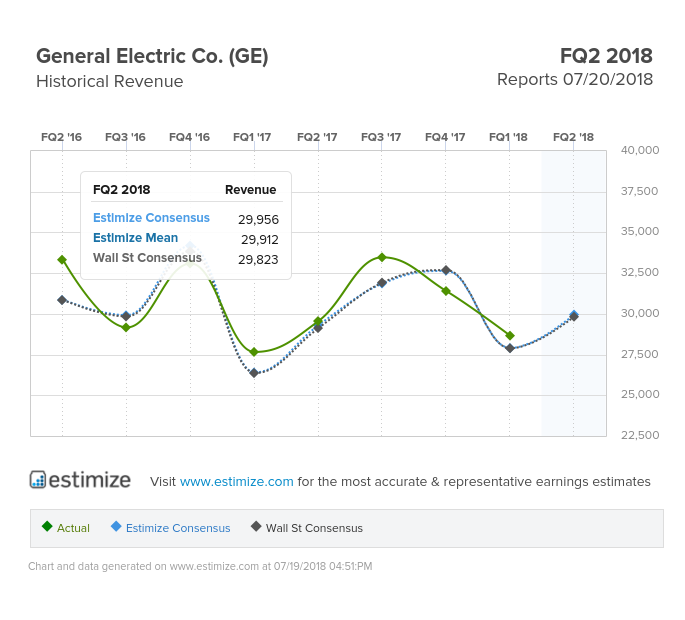Click the 29,912 revenue value
This screenshot has height=620, width=685.
pyautogui.click(x=260, y=239)
